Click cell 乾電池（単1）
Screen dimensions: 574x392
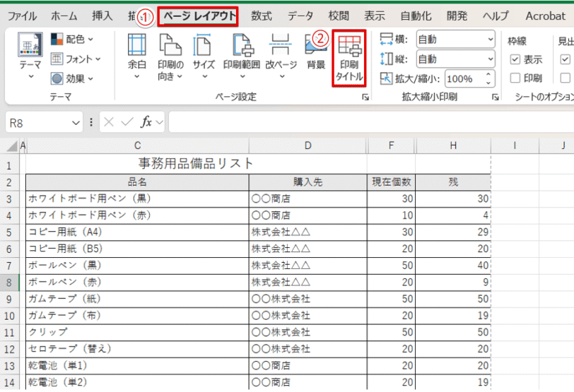(137, 366)
